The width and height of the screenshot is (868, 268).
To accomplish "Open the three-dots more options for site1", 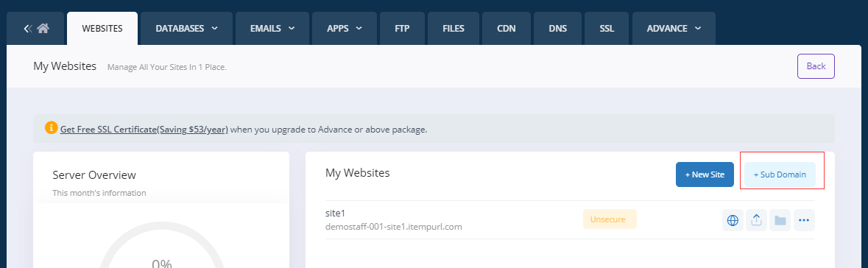I will pos(804,220).
